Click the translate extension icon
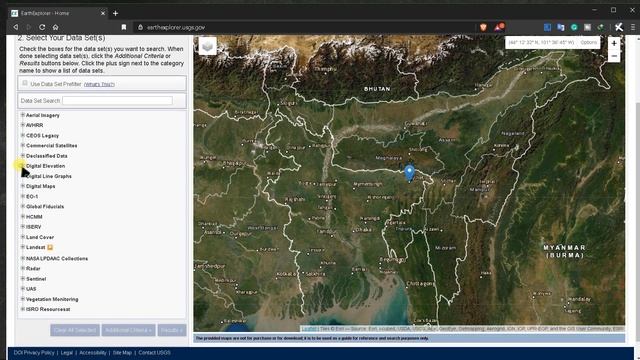The width and height of the screenshot is (640, 360). click(561, 27)
